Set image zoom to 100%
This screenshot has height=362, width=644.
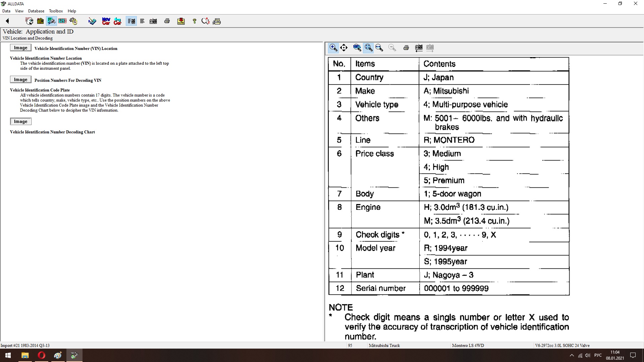[x=357, y=48]
